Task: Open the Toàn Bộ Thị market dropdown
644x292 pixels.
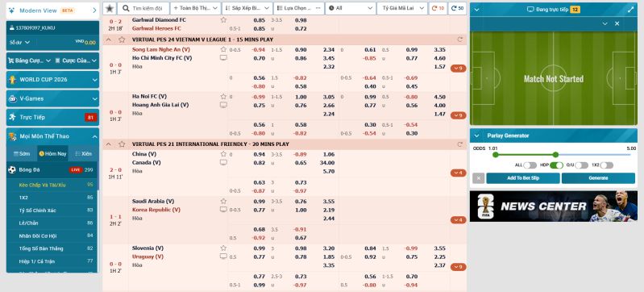Action: (x=196, y=8)
